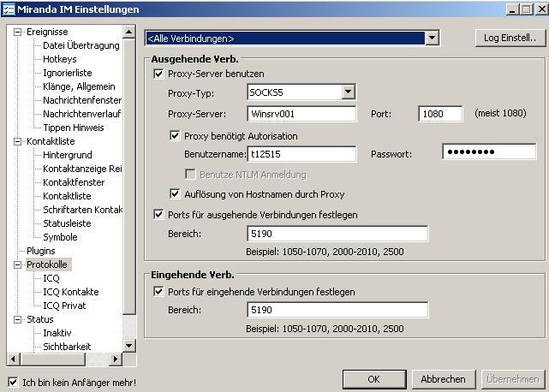
Task: Click into the Passwort field
Action: click(489, 151)
